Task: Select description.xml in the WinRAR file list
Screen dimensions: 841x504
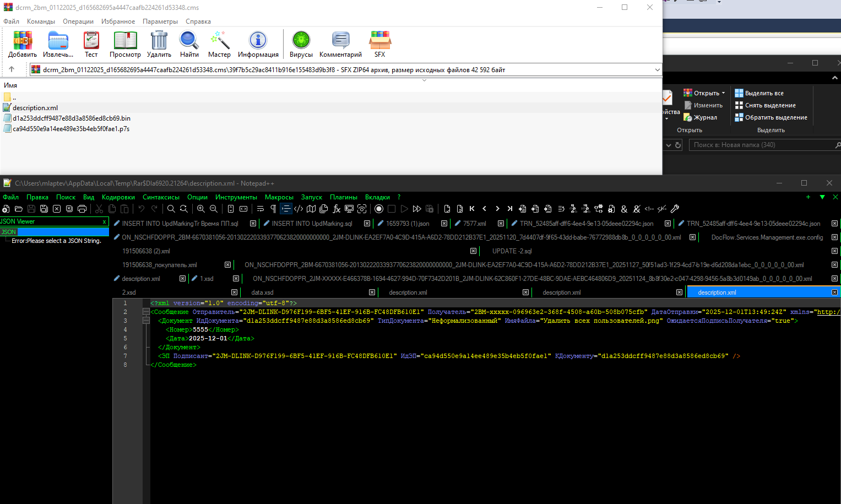Action: pyautogui.click(x=35, y=108)
